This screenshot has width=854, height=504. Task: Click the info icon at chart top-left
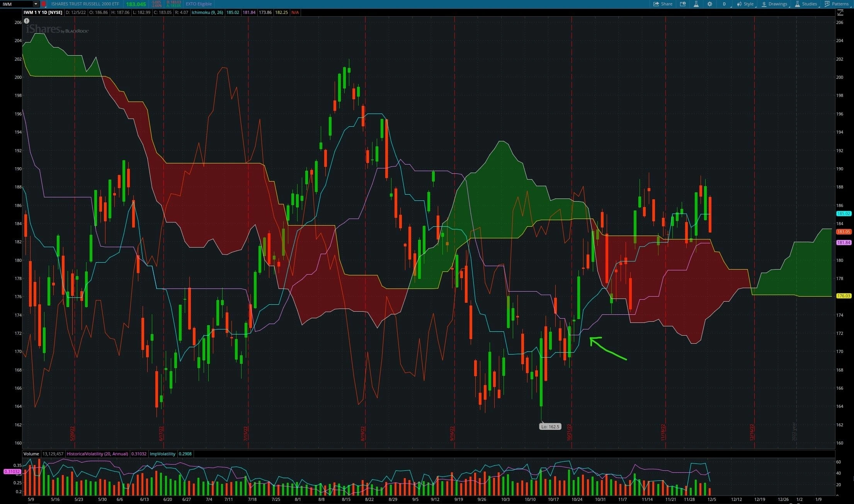point(26,21)
